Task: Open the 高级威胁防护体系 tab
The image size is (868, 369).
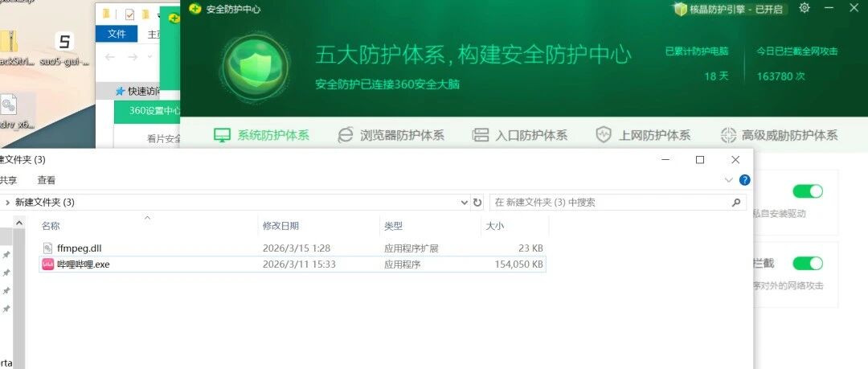Action: pyautogui.click(x=779, y=135)
